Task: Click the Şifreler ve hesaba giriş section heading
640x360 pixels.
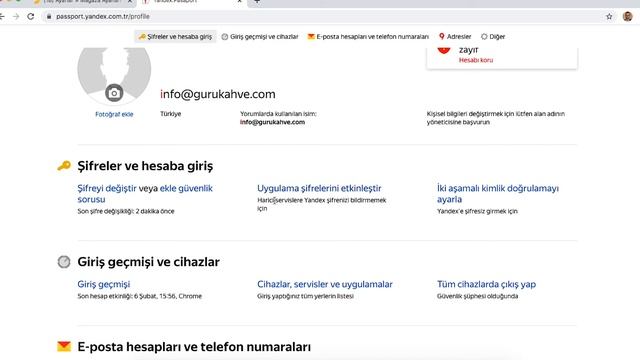Action: point(145,166)
